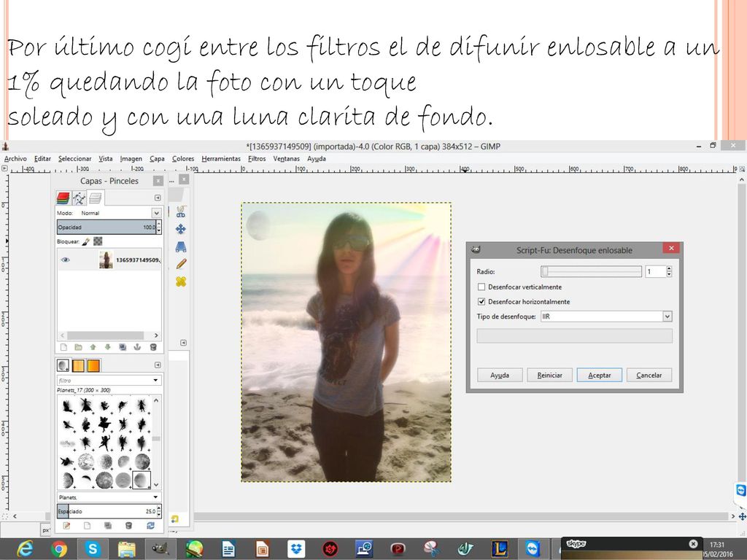The width and height of the screenshot is (747, 560).
Task: Click the Opacity slider bar
Action: coord(107,227)
